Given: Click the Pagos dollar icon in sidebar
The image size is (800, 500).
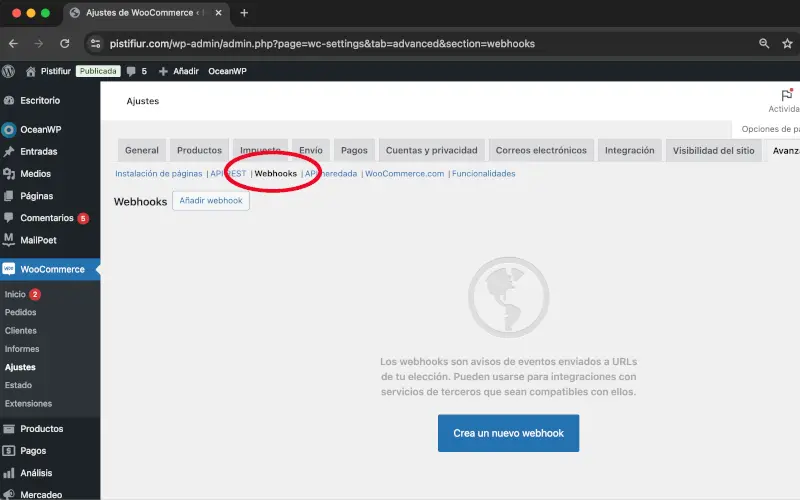Looking at the screenshot, I should (9, 451).
